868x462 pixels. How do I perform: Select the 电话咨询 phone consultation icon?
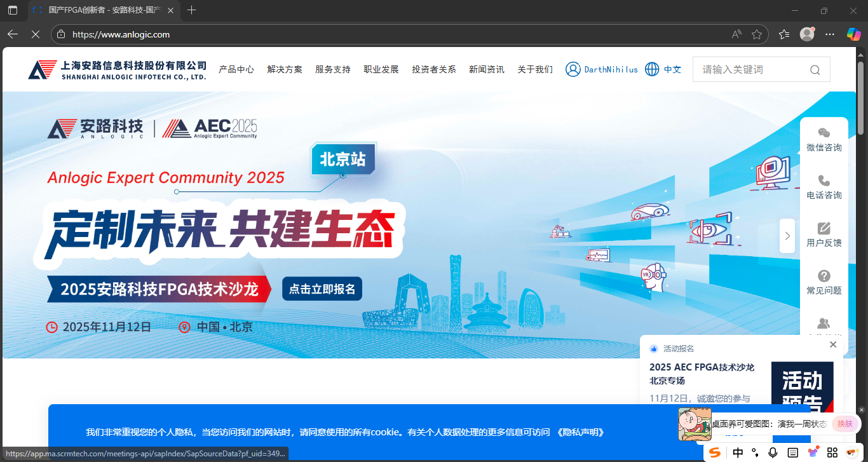tap(824, 187)
